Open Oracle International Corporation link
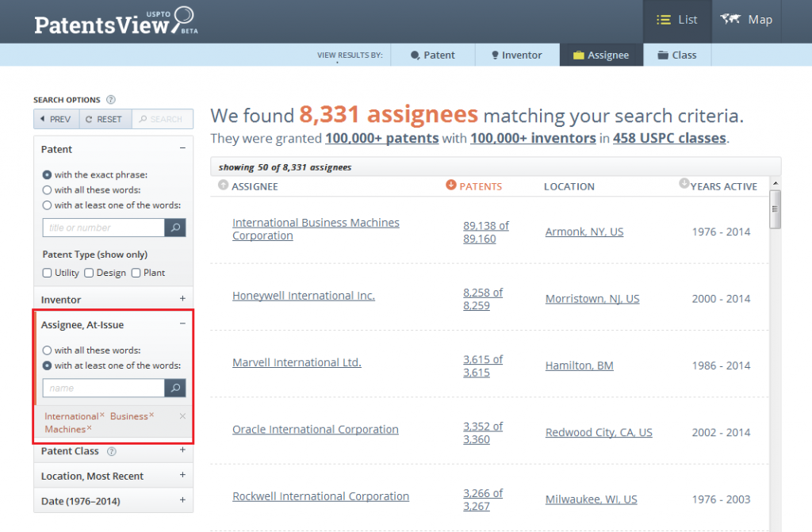The image size is (812, 532). 316,430
